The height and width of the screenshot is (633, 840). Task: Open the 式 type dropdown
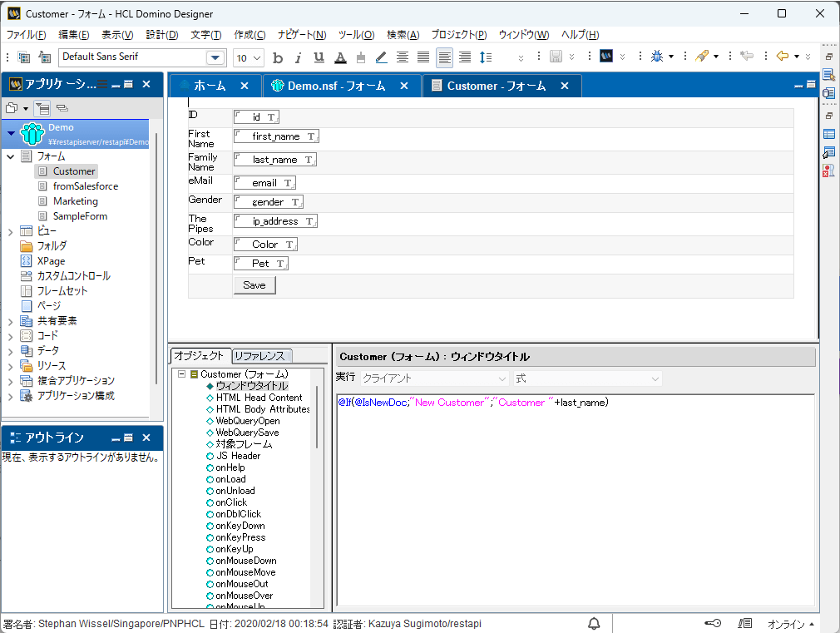588,378
